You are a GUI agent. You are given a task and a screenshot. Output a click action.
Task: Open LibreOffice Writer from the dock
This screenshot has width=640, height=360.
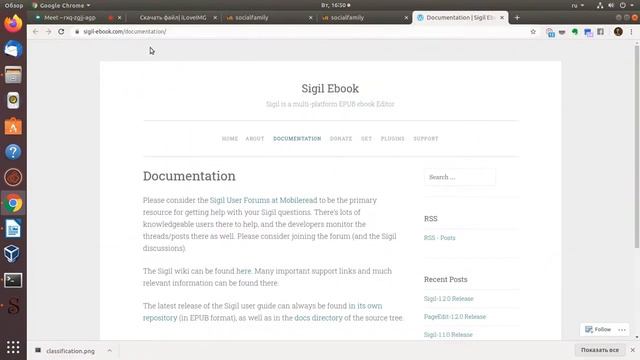pyautogui.click(x=13, y=229)
